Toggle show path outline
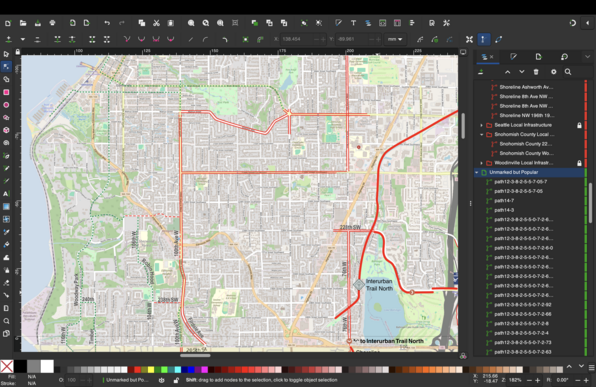Viewport: 596px width, 387px height. 498,39
